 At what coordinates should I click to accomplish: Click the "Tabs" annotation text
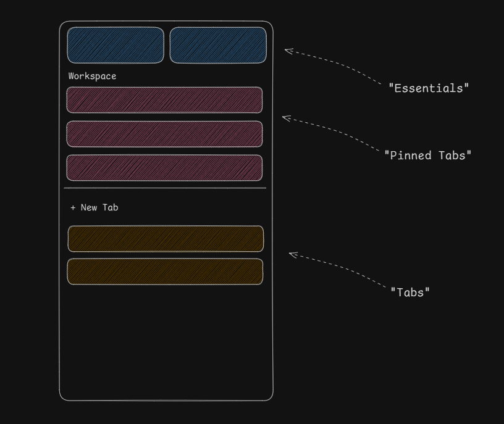(x=410, y=293)
